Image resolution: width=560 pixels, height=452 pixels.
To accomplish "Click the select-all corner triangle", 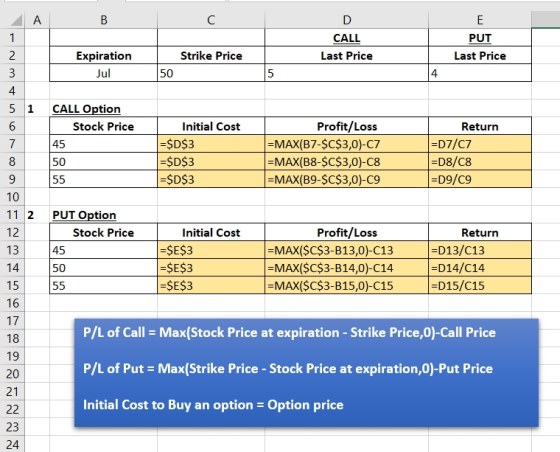I will (16, 20).
